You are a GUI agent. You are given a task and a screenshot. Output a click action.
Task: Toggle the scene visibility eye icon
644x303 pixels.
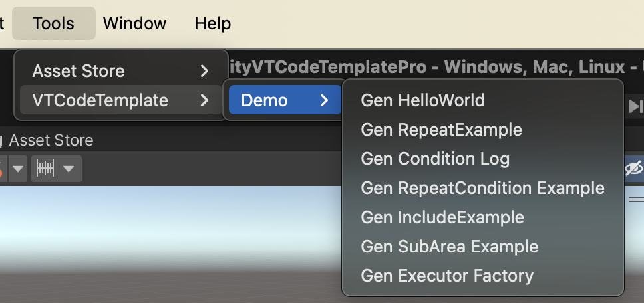(x=634, y=169)
